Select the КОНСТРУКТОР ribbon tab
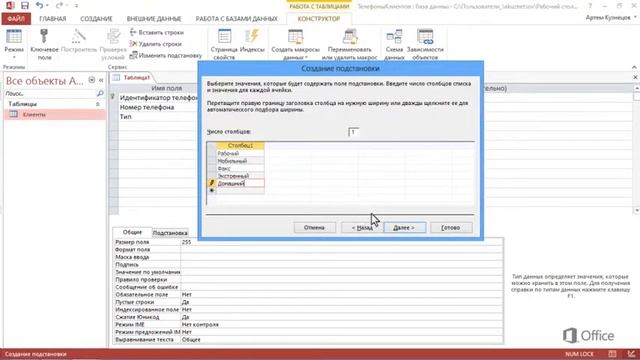 (319, 19)
